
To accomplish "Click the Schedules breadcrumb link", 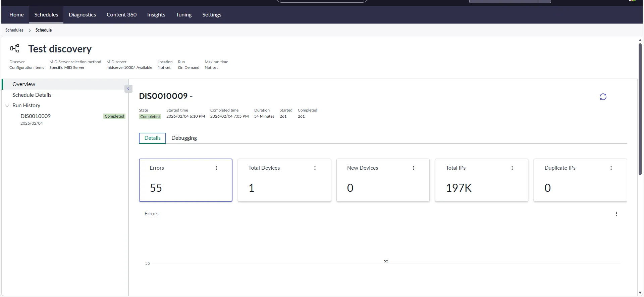I will pos(14,30).
